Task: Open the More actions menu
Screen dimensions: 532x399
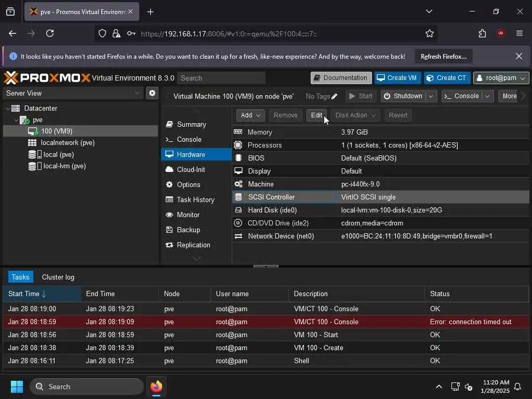Action: [x=509, y=96]
